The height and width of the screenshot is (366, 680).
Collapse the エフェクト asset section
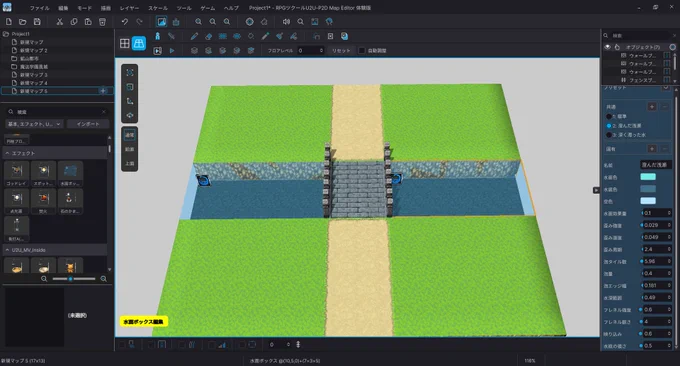click(7, 153)
